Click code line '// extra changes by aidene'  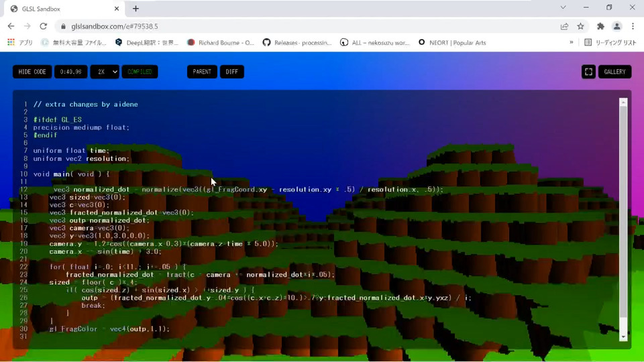(85, 105)
